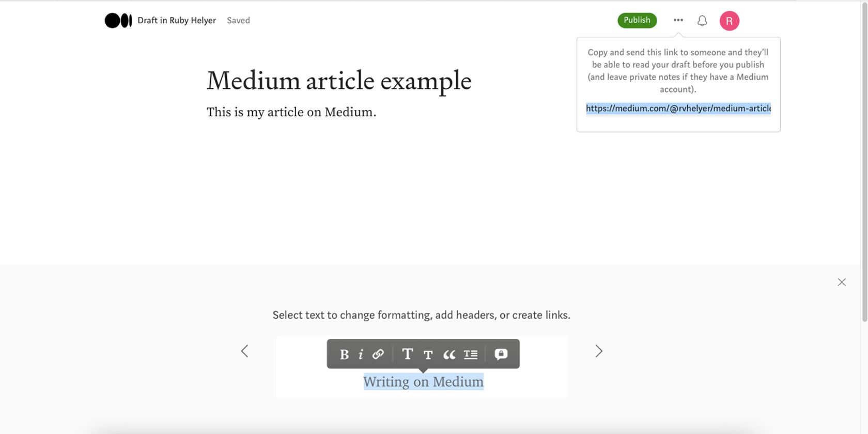Click the insert link icon
Screen dimensions: 868x434
[378, 354]
